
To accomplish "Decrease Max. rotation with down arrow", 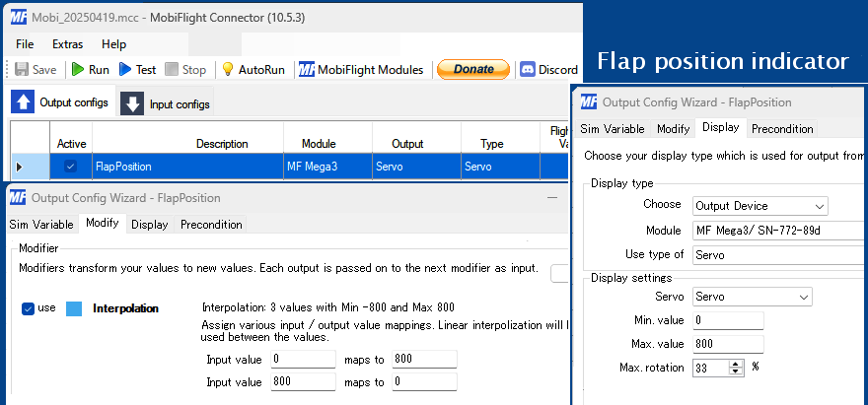I will coord(736,371).
